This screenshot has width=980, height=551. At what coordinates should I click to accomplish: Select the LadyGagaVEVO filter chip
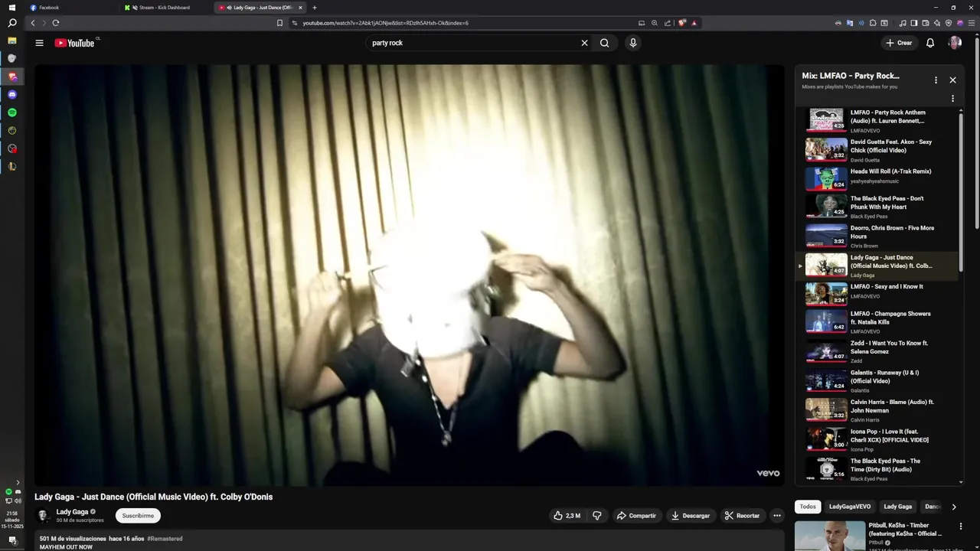(850, 507)
